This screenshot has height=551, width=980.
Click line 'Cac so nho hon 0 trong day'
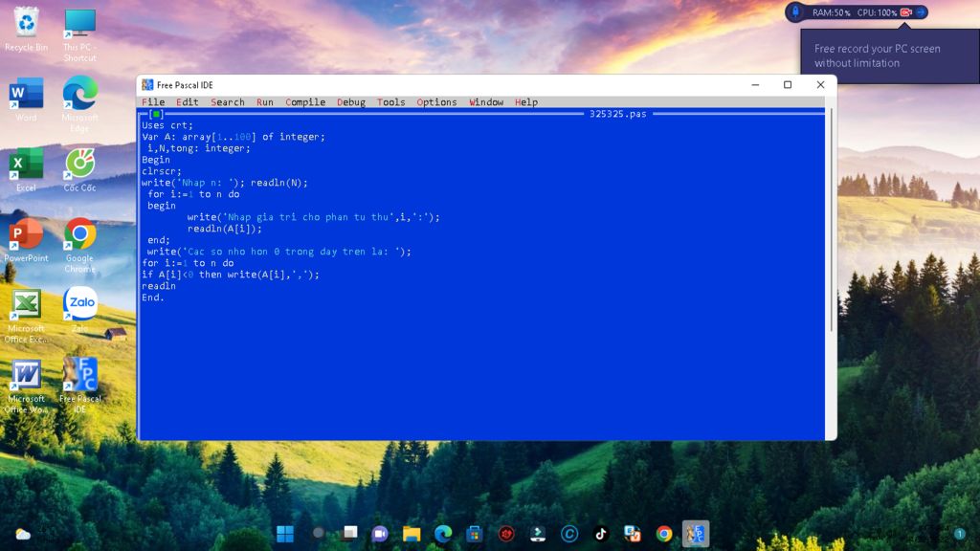tap(278, 252)
